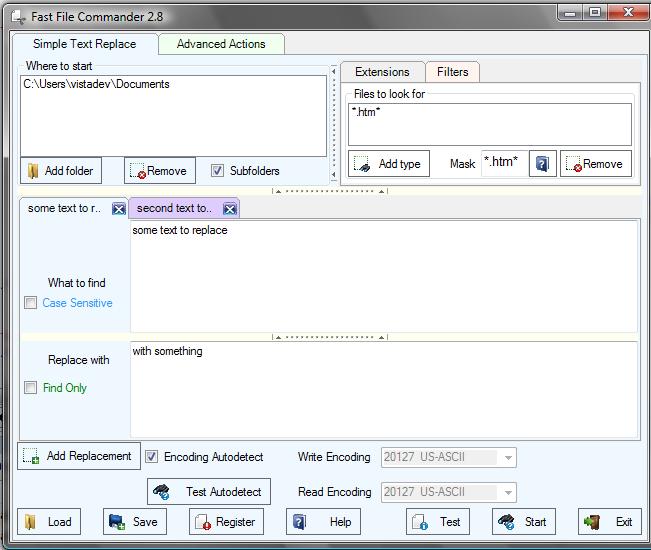This screenshot has width=651, height=550.
Task: Switch to Advanced Actions tab
Action: [x=221, y=44]
